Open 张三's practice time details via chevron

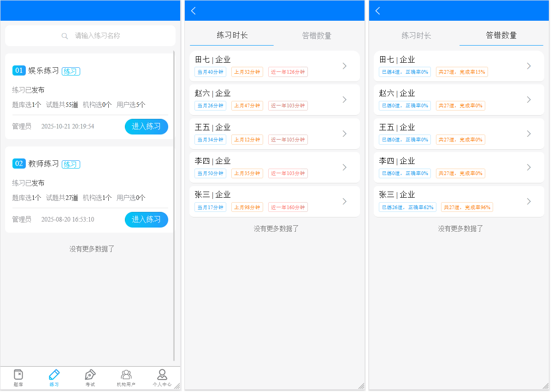(344, 201)
